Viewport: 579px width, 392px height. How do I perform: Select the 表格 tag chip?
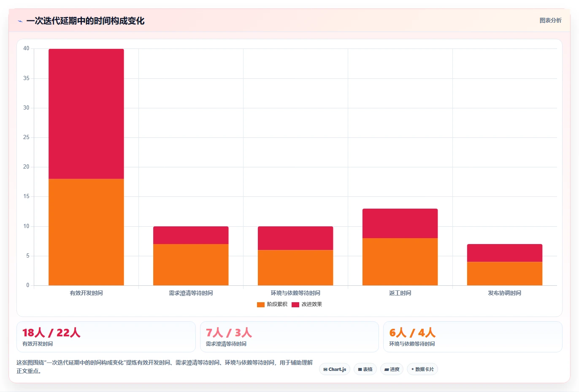coord(365,369)
